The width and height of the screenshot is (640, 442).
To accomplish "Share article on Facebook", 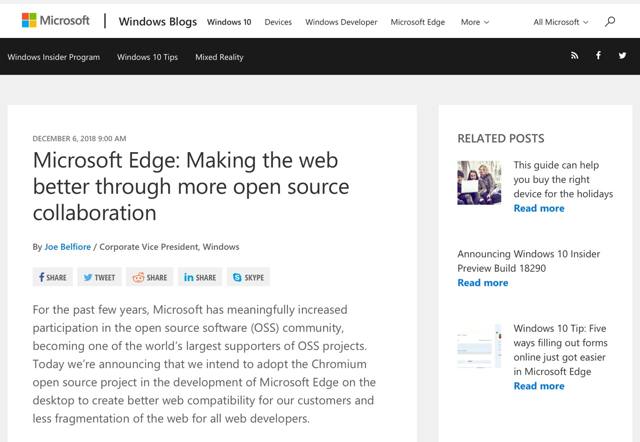I will point(52,277).
